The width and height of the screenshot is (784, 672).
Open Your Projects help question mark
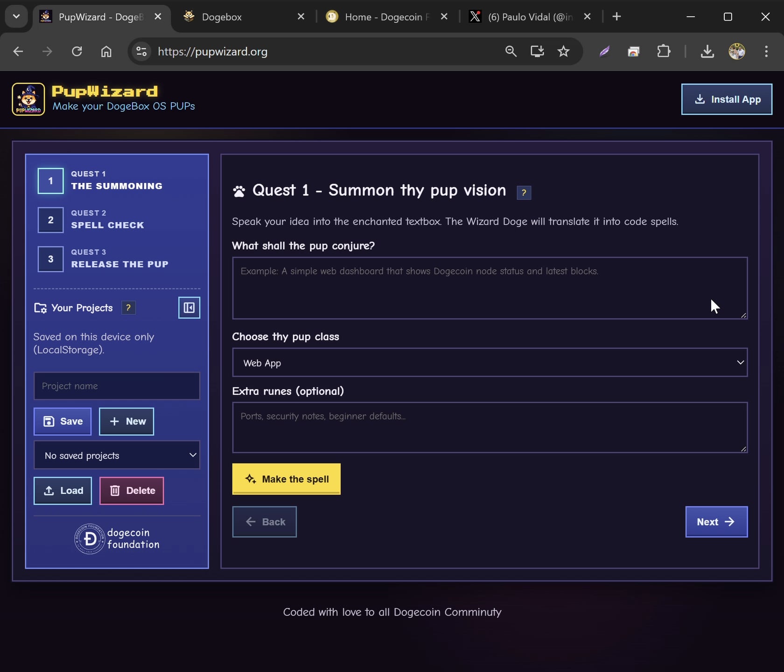click(x=128, y=308)
